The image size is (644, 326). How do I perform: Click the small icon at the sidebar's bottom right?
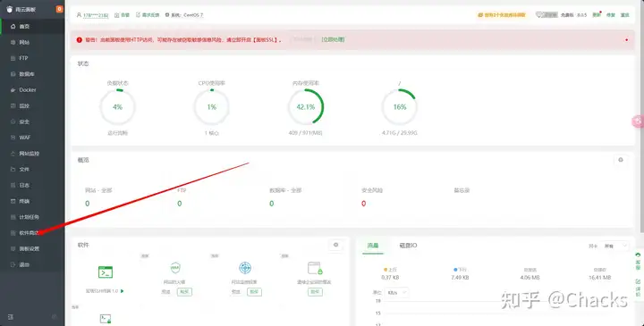[55, 316]
